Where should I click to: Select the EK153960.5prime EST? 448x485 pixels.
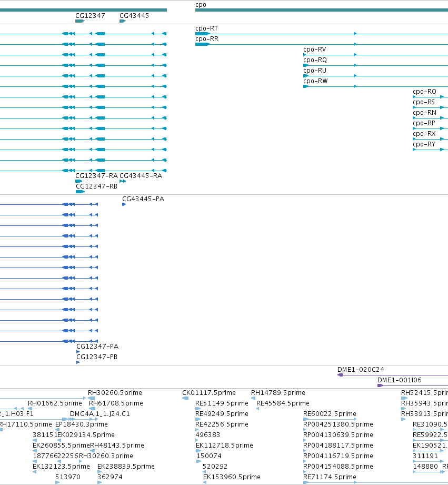[x=232, y=477]
